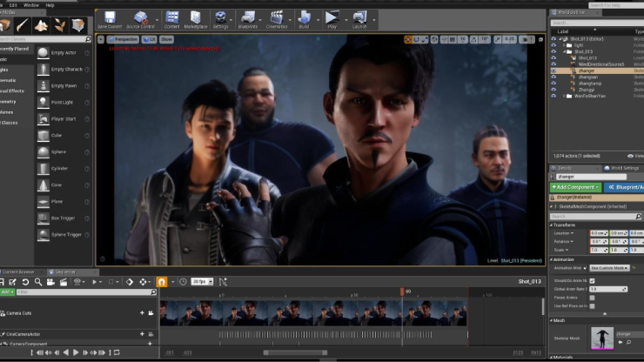Click the Blueprint/Add Script button
This screenshot has height=362, width=644.
click(623, 187)
